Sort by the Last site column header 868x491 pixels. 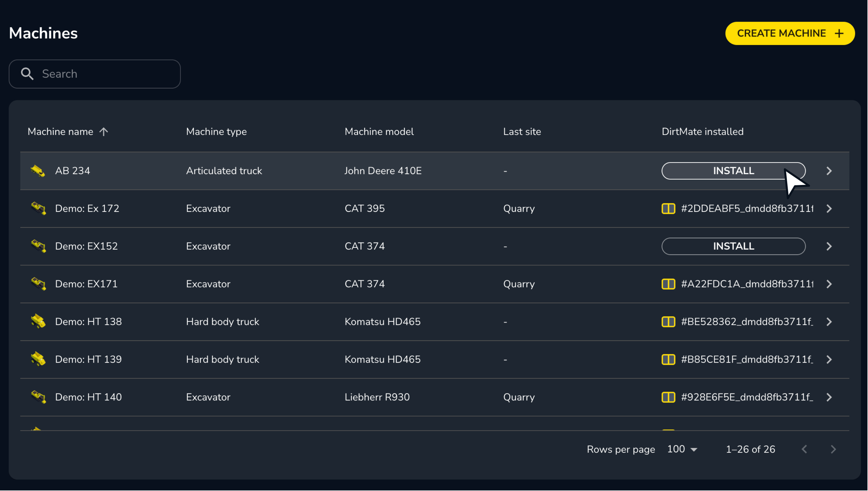pos(522,131)
